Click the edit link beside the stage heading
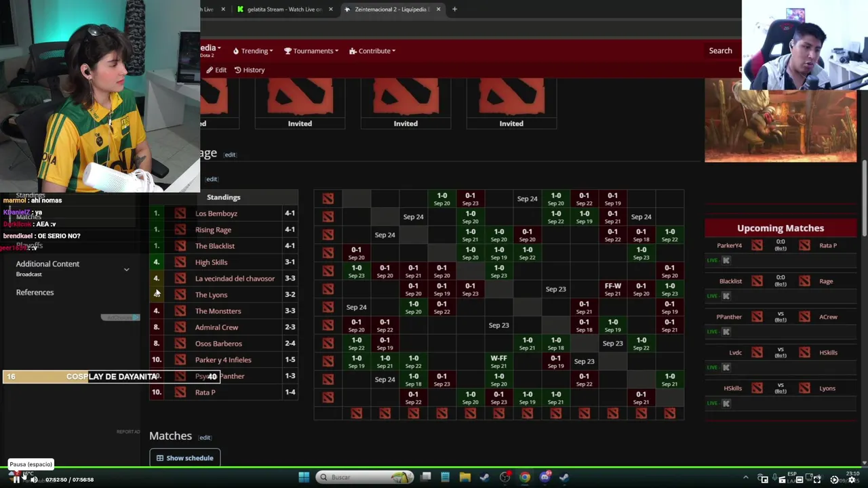 point(230,155)
